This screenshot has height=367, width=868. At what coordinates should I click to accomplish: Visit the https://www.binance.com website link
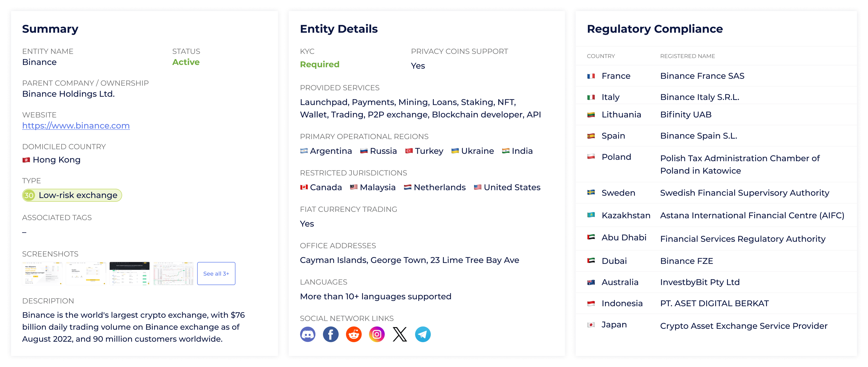[x=76, y=126]
